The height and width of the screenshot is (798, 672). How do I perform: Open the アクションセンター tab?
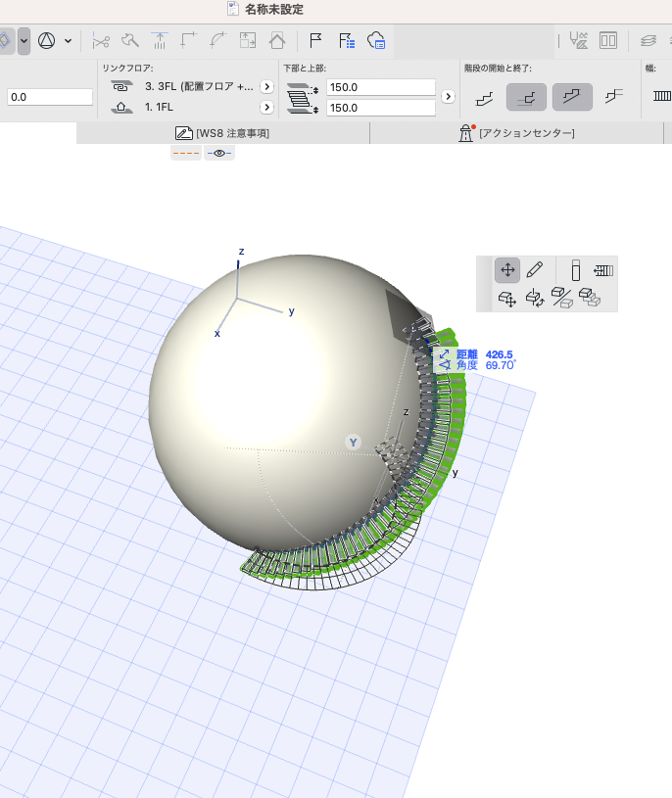click(516, 133)
